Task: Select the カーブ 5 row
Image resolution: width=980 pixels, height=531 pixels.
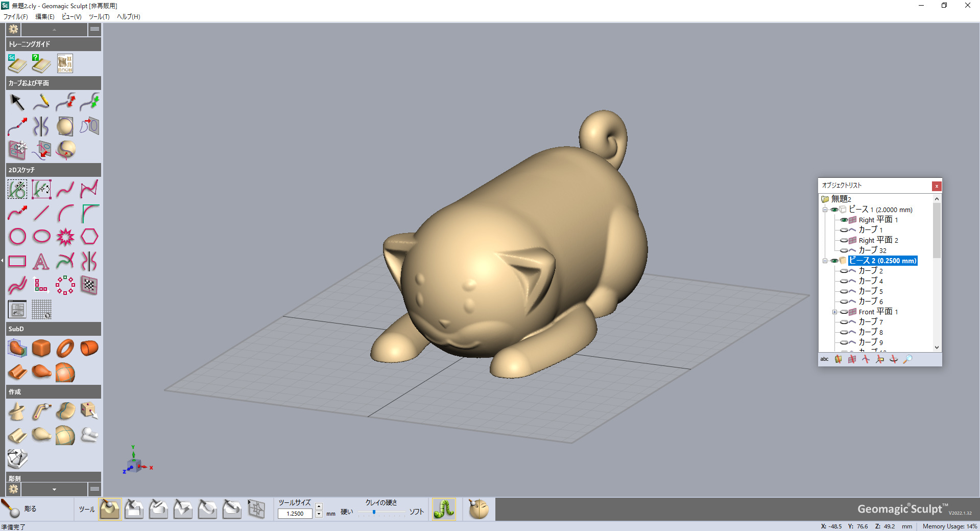Action: 871,291
